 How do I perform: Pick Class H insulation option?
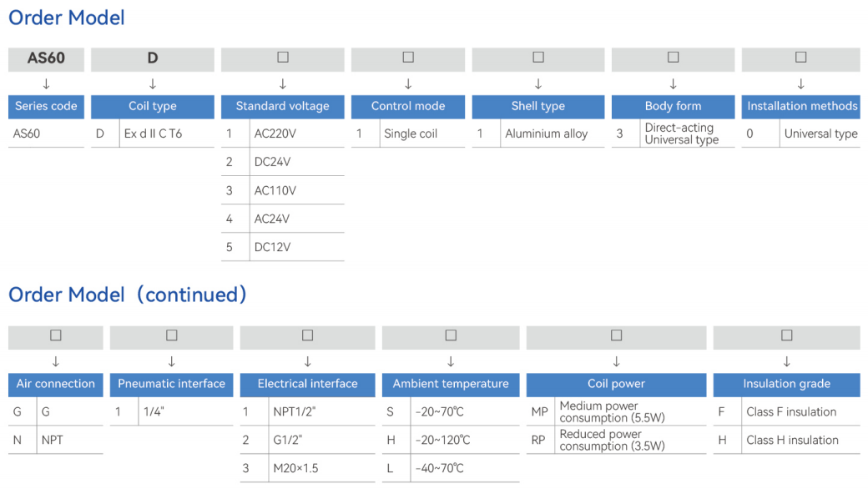(786, 441)
